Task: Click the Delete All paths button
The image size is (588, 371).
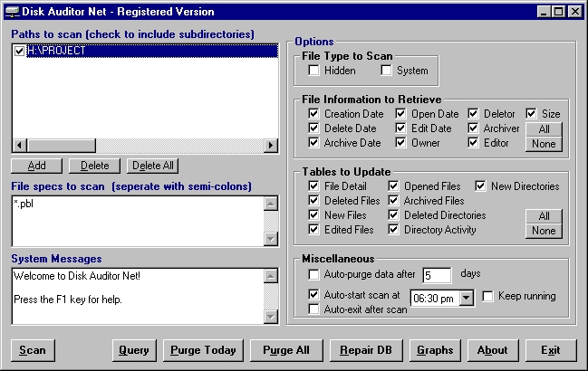Action: (x=152, y=166)
